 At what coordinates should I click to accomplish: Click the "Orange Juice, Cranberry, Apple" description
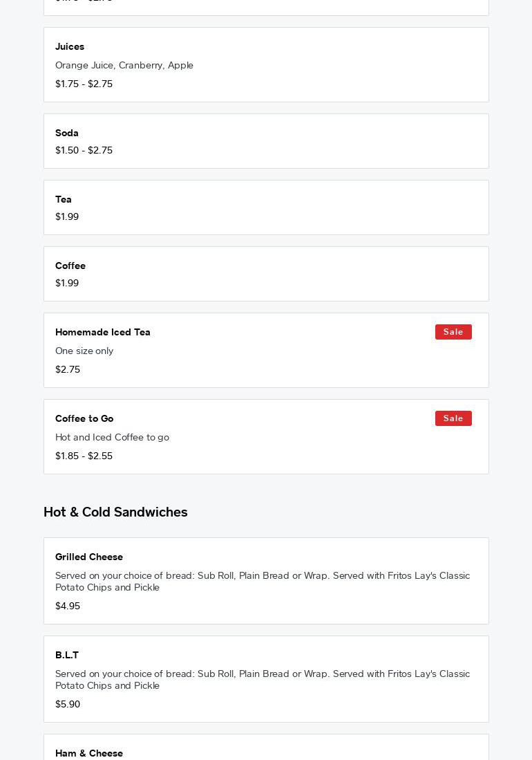point(124,65)
